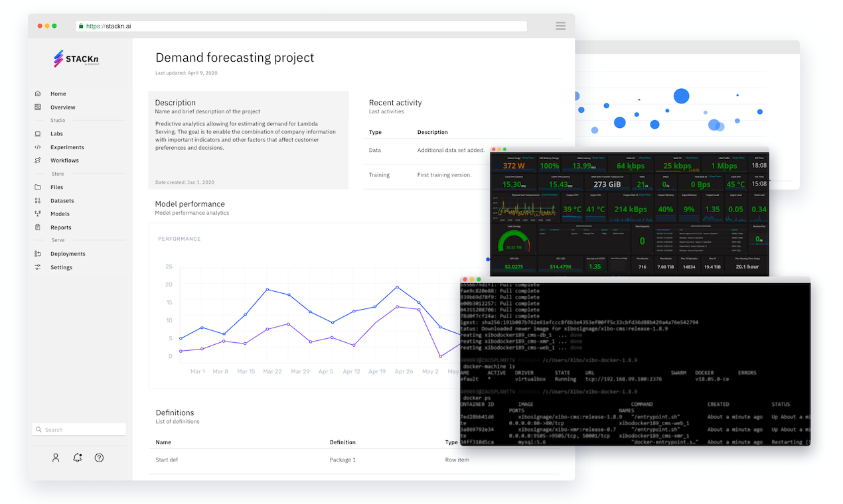The image size is (843, 504).
Task: Click the 100% UPS battery panel
Action: point(549,163)
